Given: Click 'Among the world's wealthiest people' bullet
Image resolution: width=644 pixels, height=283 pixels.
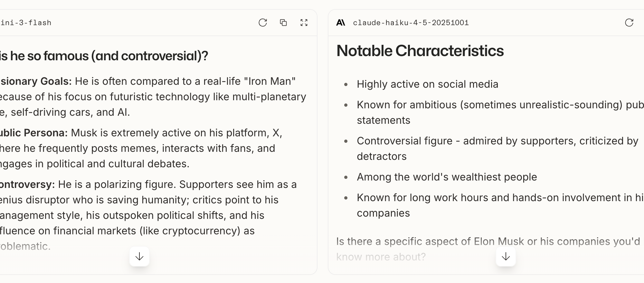Looking at the screenshot, I should click(x=447, y=177).
